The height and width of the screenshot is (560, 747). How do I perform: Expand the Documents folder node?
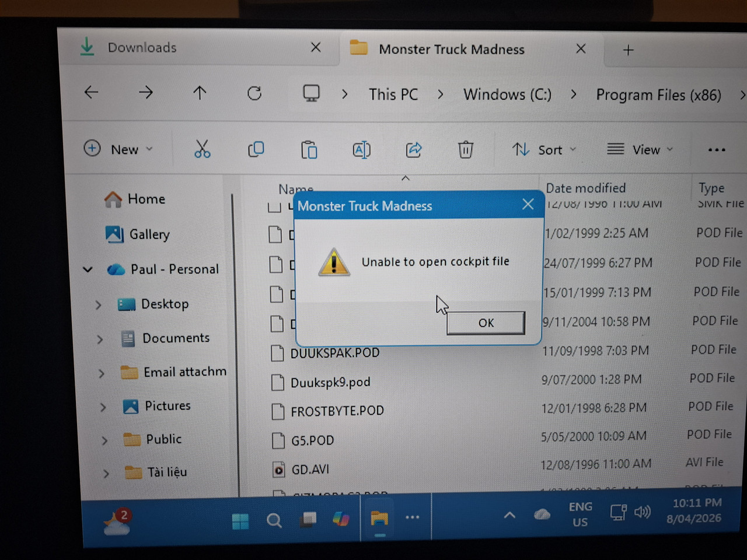pos(100,339)
